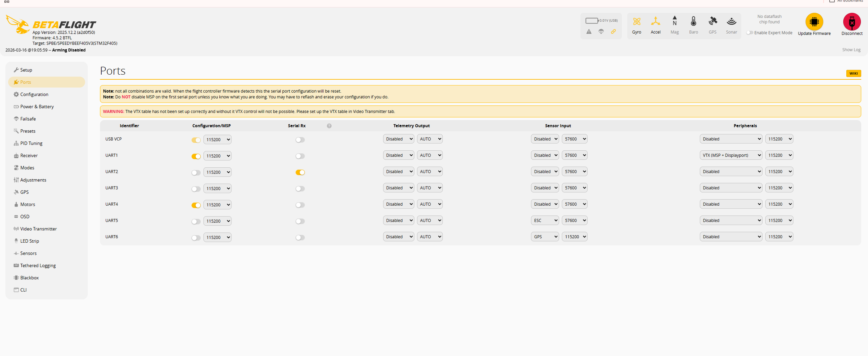Screen dimensions: 868x356
Task: Click Show Log link
Action: [x=851, y=50]
